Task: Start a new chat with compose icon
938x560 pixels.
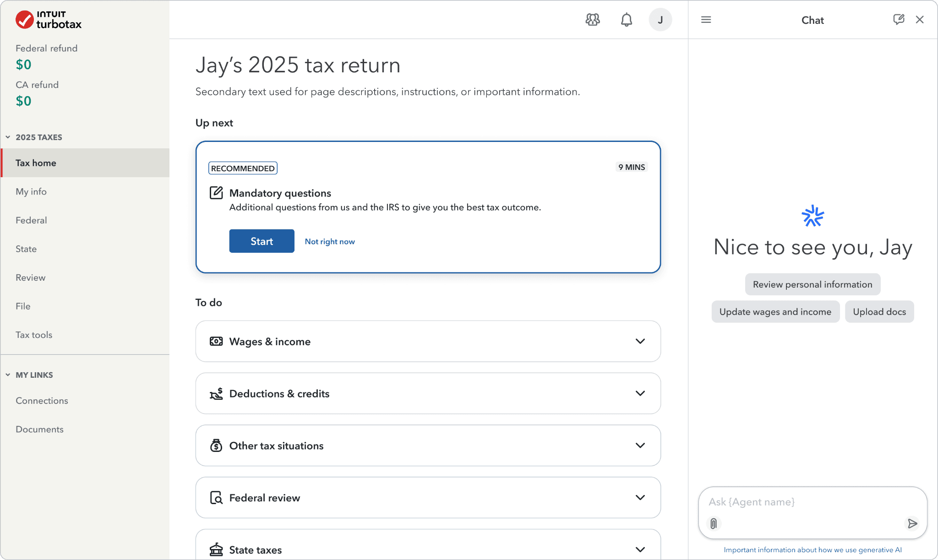Action: pos(899,19)
